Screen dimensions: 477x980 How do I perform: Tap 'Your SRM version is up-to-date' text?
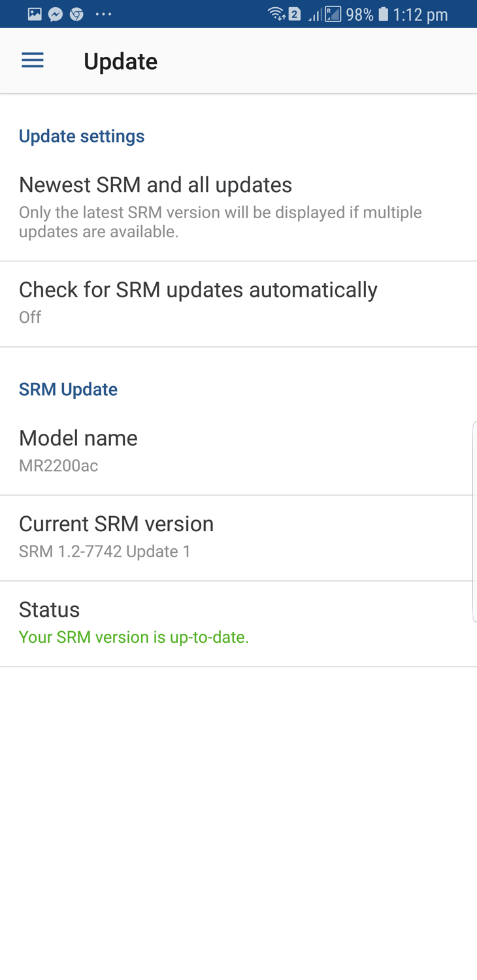click(134, 637)
